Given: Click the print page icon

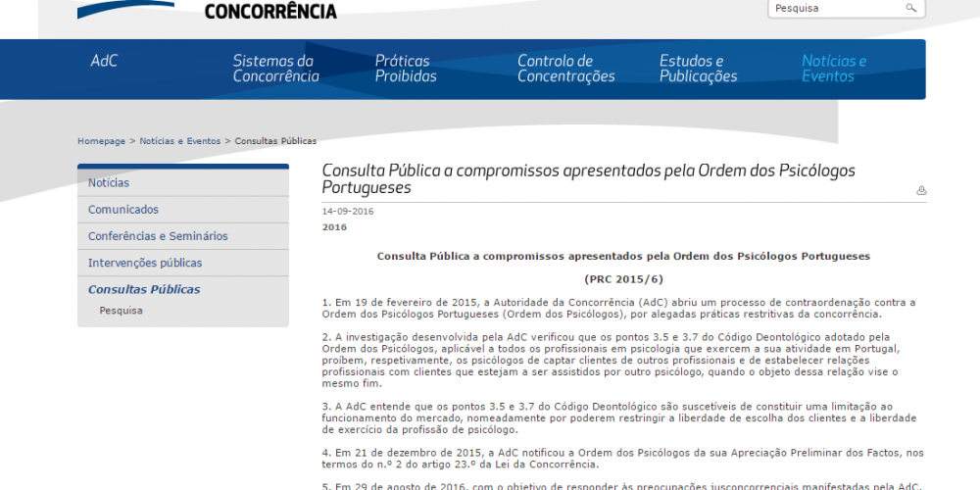Looking at the screenshot, I should click(921, 191).
